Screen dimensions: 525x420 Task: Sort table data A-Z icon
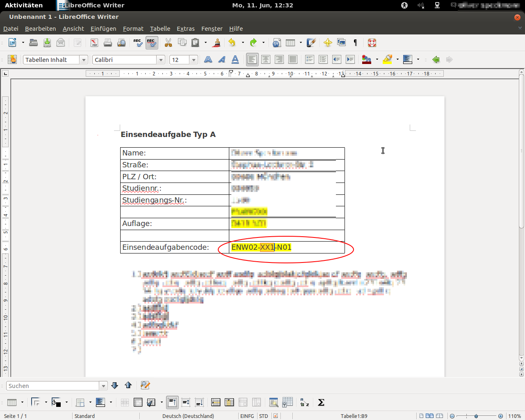tap(304, 402)
